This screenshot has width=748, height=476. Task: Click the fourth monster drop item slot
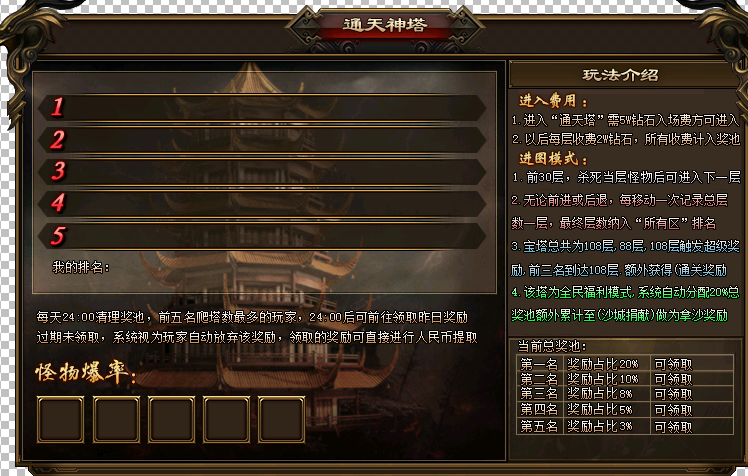coord(226,420)
